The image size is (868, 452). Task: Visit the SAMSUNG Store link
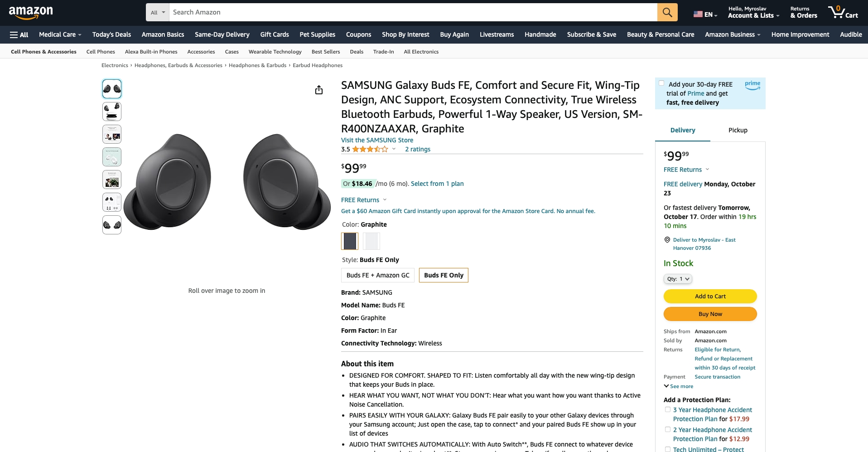377,140
